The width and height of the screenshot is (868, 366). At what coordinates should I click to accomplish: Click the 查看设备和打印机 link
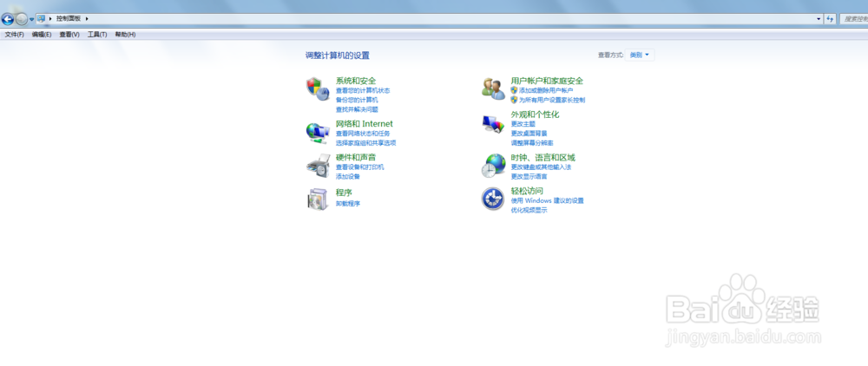pyautogui.click(x=360, y=167)
